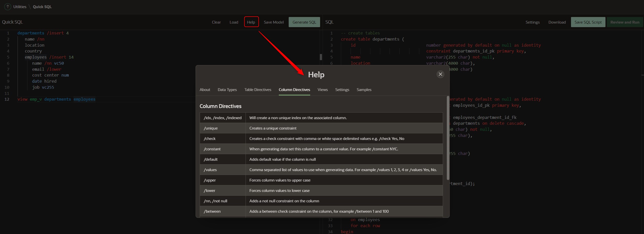Switch to the Views tab
The height and width of the screenshot is (234, 644).
(x=322, y=90)
